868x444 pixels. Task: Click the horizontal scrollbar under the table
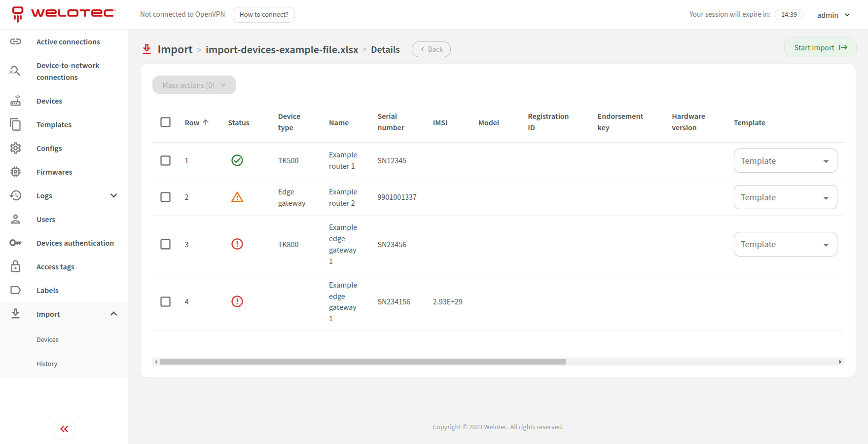coord(362,362)
